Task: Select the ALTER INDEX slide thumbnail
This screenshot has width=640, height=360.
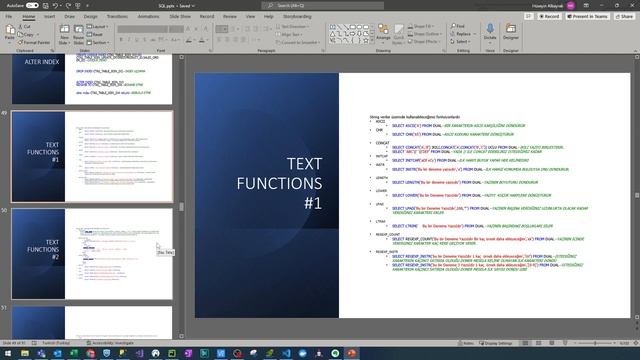Action: coord(92,79)
